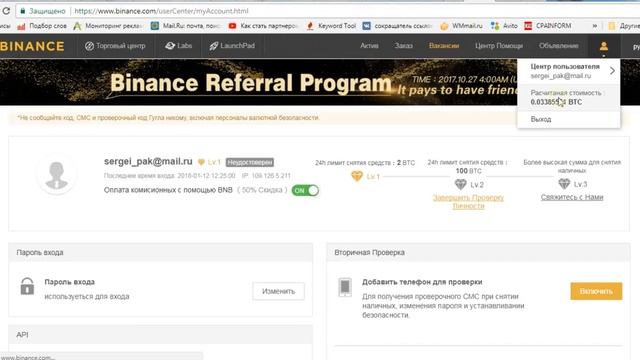Toggle BNB fee payment switch ON
This screenshot has width=640, height=360.
tap(305, 190)
